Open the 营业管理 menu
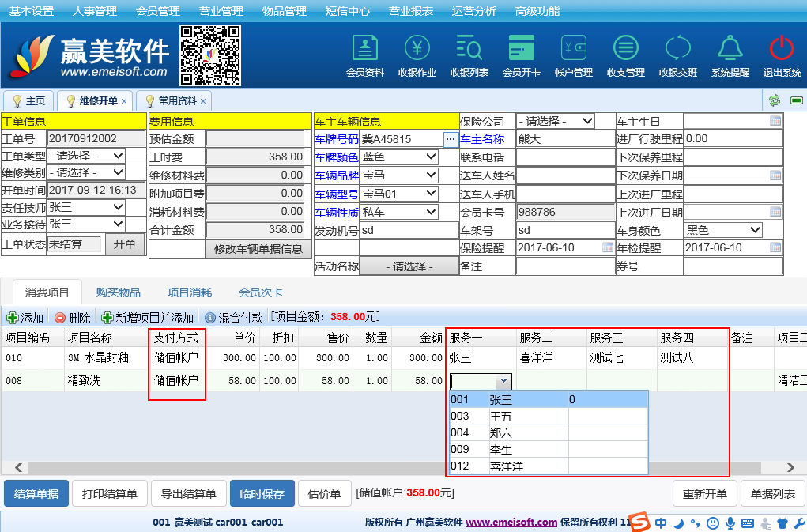The width and height of the screenshot is (807, 532). coord(221,11)
